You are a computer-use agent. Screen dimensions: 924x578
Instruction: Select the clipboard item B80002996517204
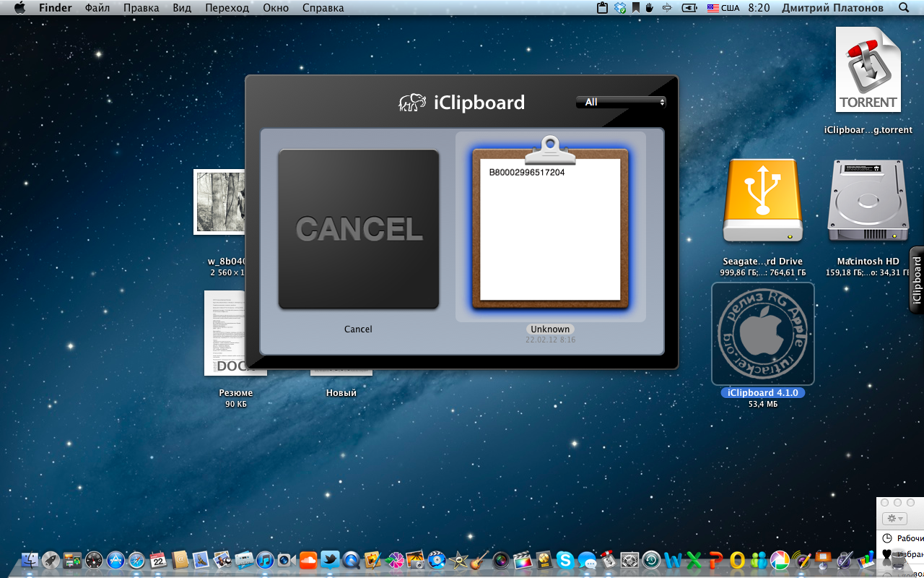[x=550, y=225]
